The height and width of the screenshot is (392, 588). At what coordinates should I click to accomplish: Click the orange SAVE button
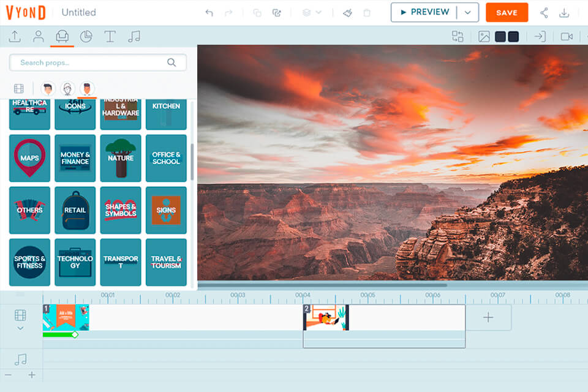(x=507, y=12)
